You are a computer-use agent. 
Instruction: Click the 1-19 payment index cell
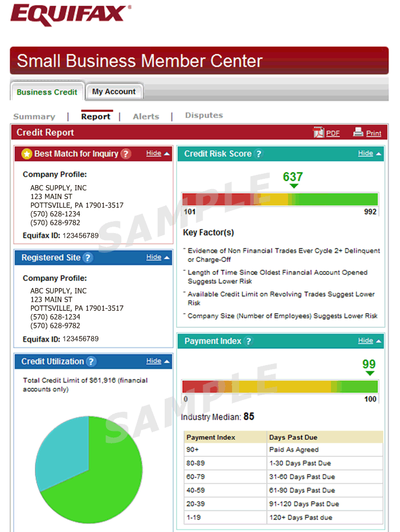226,517
